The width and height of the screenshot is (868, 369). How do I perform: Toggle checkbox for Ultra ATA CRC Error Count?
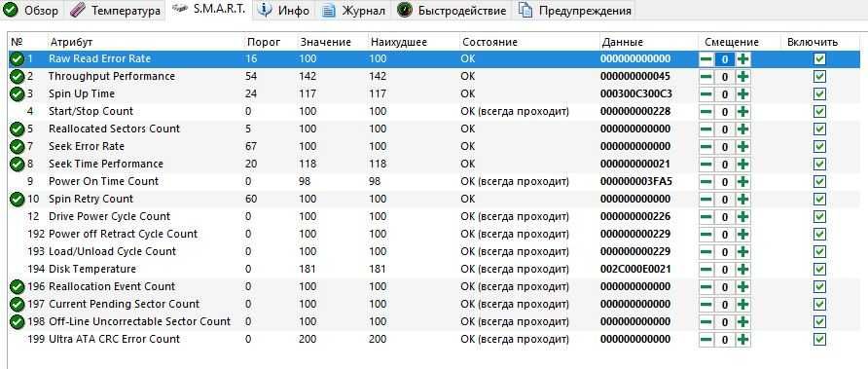point(820,340)
